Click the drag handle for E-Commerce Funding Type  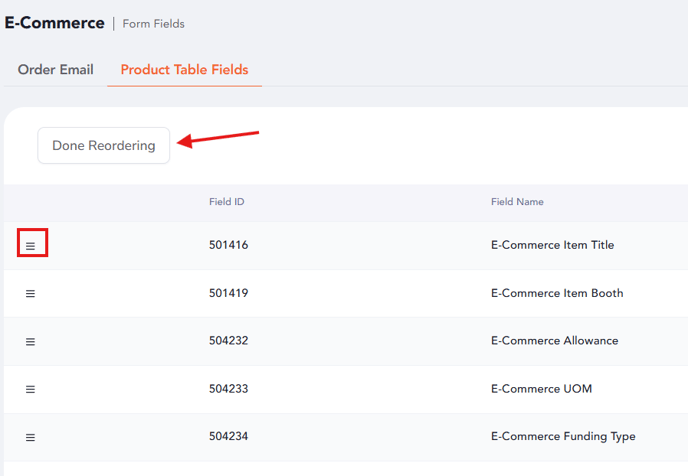tap(30, 437)
